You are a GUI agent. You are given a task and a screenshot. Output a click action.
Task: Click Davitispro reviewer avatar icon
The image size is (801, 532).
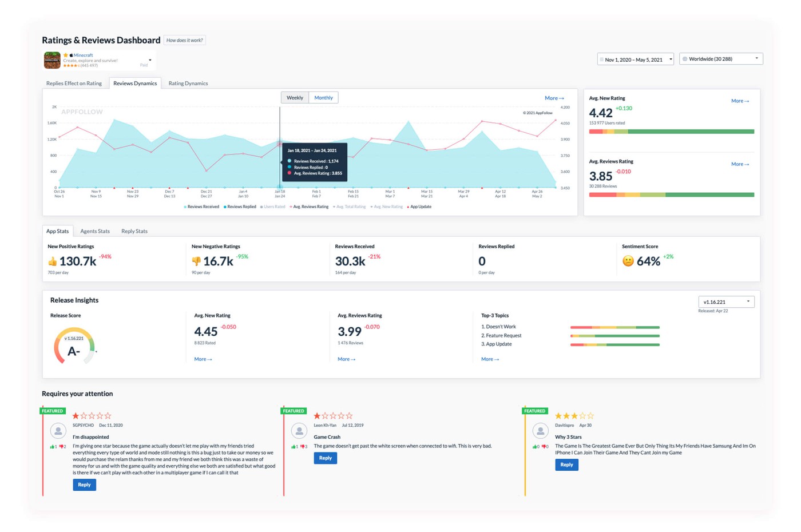point(540,430)
